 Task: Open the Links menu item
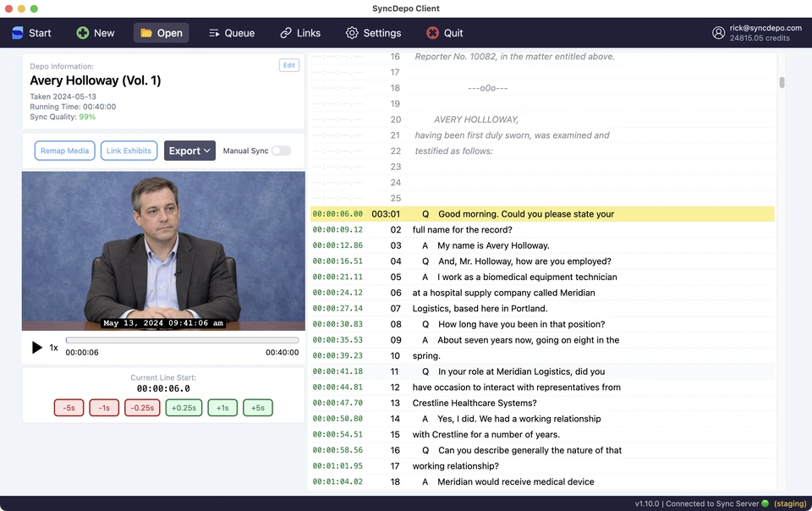point(309,33)
